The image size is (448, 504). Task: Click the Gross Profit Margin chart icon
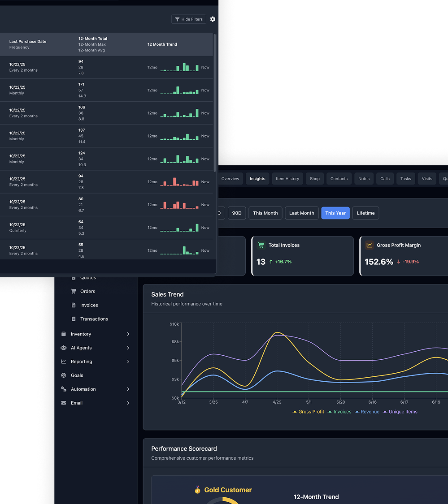(369, 245)
